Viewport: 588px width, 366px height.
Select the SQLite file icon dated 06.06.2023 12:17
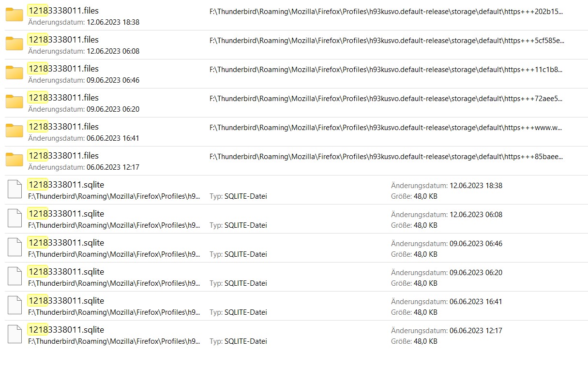pyautogui.click(x=15, y=335)
